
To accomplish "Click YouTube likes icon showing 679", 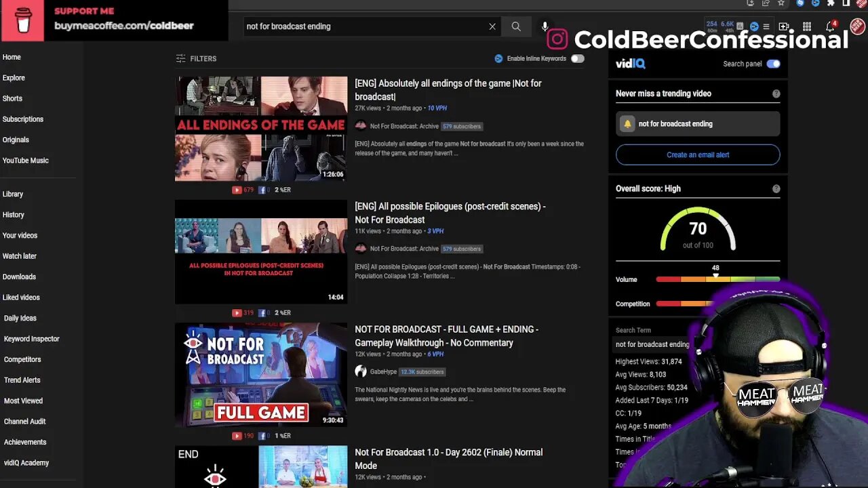I will (236, 190).
